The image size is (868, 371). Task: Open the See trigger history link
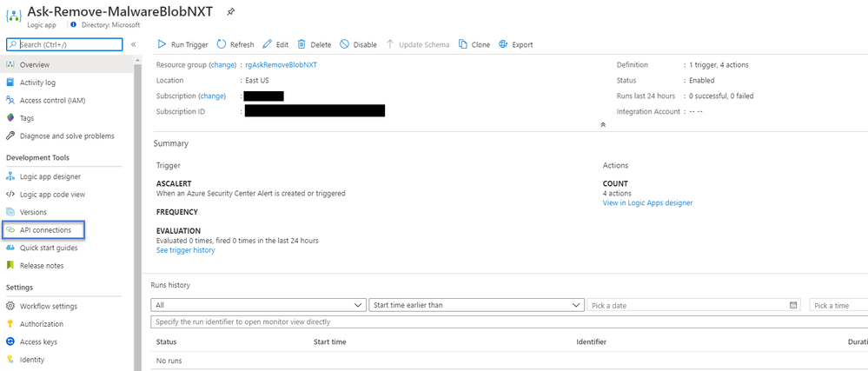click(185, 250)
